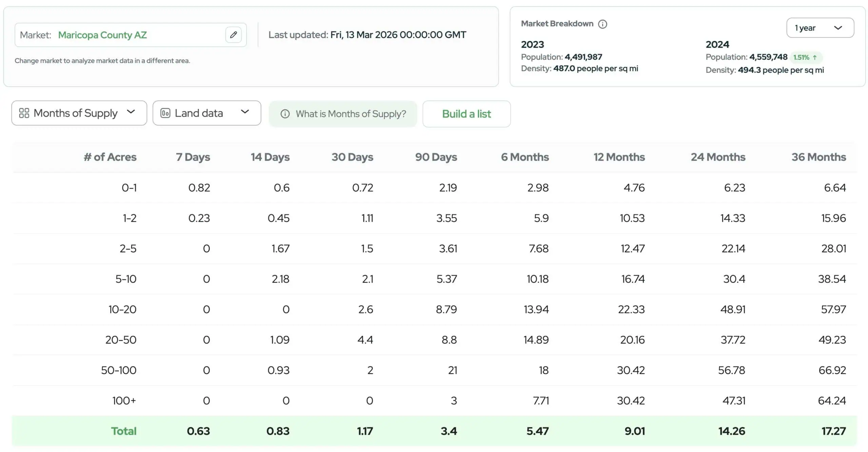Click the Maricopa County AZ market name
Viewport: 868px width, 452px height.
click(x=102, y=35)
